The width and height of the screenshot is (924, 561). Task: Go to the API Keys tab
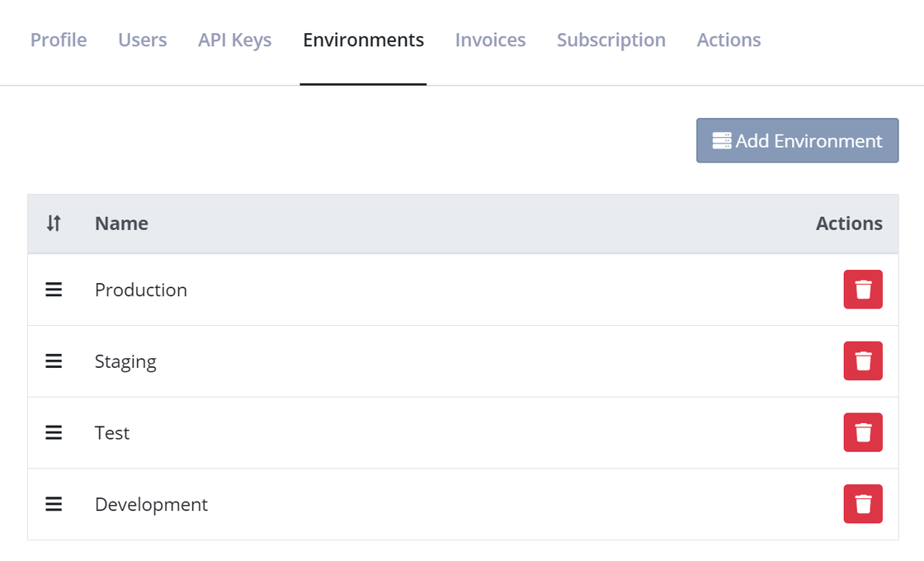[x=234, y=40]
